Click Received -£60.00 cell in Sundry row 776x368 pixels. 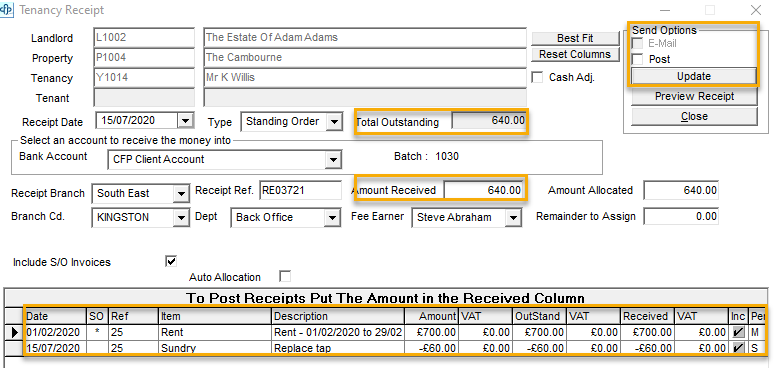click(647, 348)
